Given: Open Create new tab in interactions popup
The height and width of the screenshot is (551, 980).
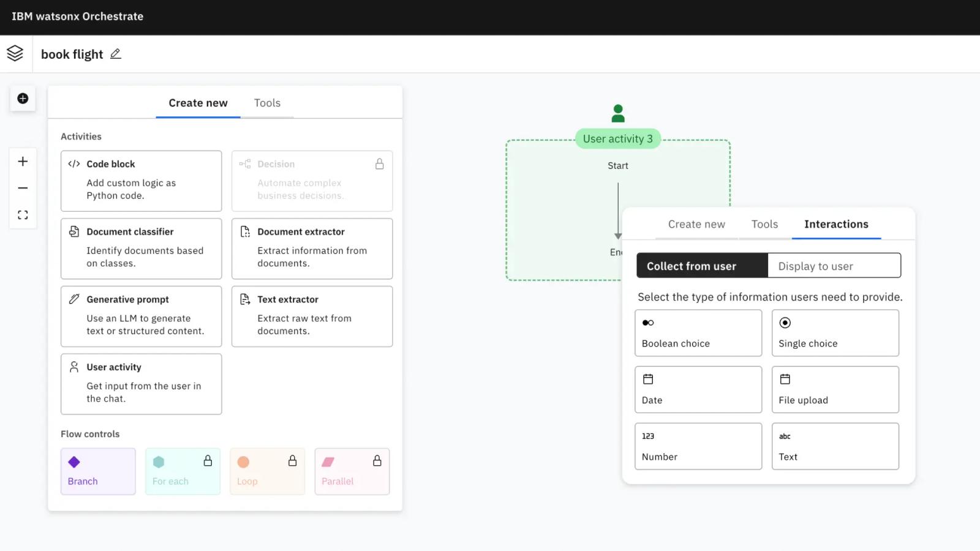Looking at the screenshot, I should click(696, 224).
